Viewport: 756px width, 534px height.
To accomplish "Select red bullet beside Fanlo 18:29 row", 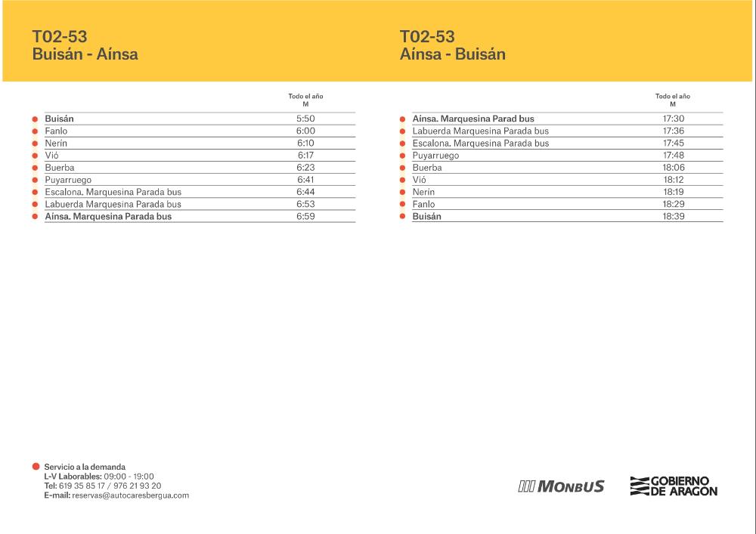I will click(x=402, y=205).
